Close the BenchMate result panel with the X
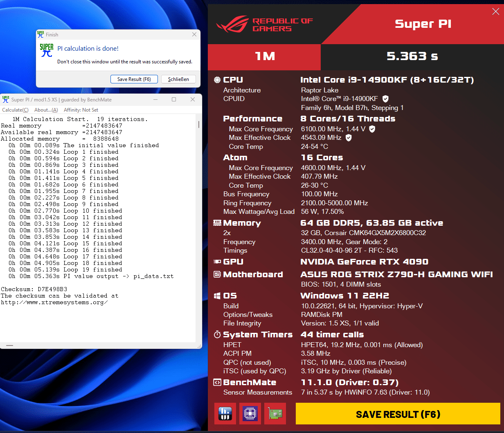Viewport: 504px width, 433px height. tap(495, 12)
